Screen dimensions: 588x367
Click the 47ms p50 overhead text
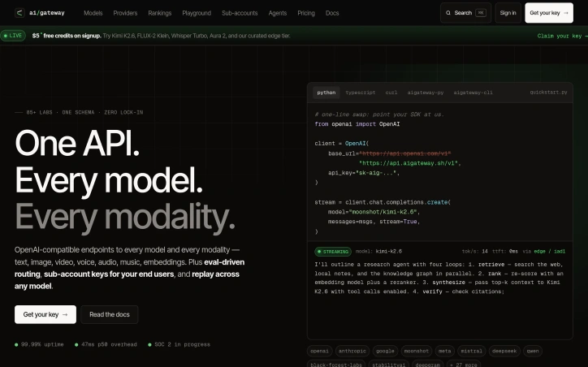tap(109, 344)
